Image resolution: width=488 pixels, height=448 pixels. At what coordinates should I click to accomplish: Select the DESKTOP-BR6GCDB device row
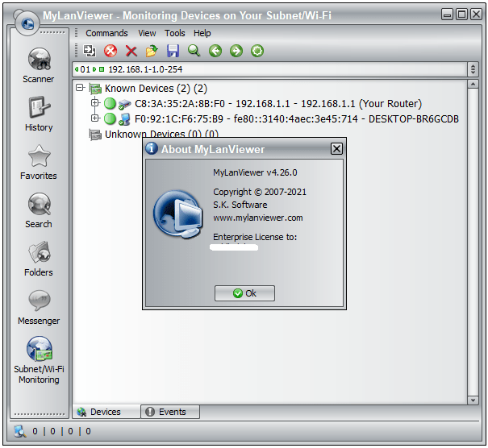pyautogui.click(x=296, y=118)
